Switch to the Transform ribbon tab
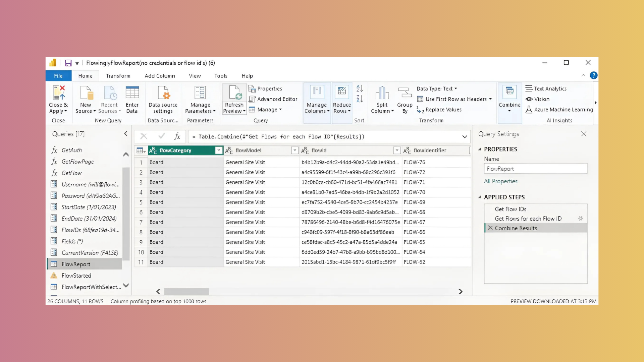This screenshot has height=362, width=644. [x=118, y=76]
